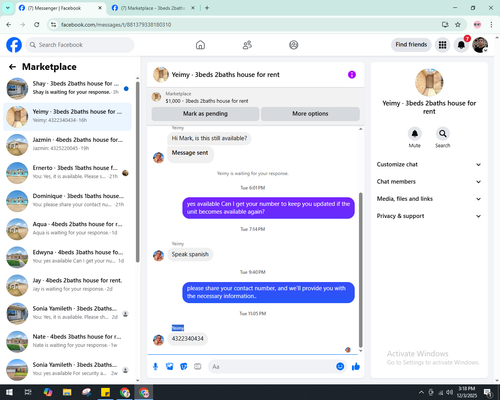Expand the Privacy & support section
This screenshot has width=500, height=400.
coord(429,216)
